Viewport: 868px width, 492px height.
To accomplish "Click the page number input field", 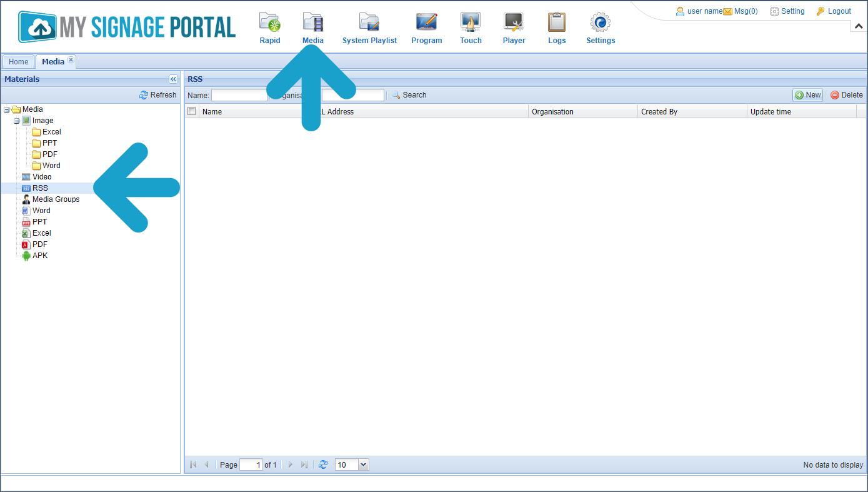I will (251, 464).
